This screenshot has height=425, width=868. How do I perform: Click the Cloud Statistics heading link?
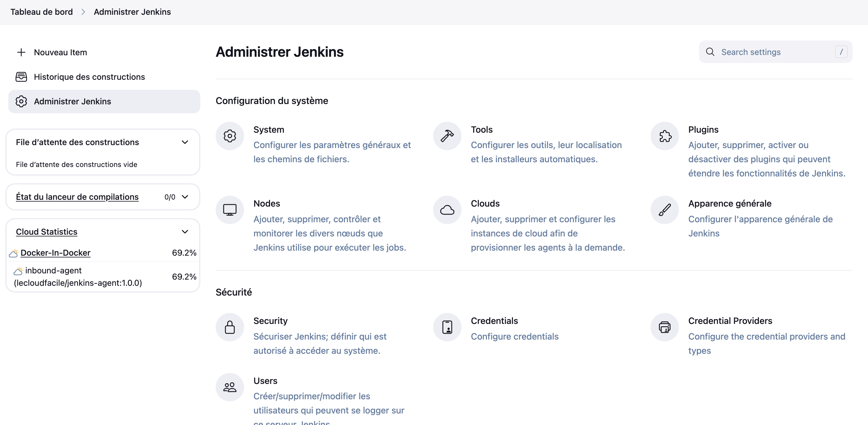pos(46,231)
